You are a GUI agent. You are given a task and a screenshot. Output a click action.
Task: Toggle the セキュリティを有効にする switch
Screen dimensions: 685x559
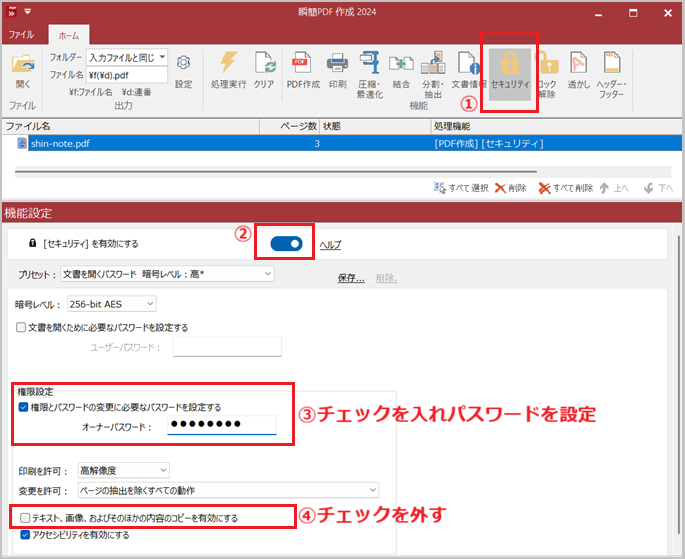coord(286,244)
